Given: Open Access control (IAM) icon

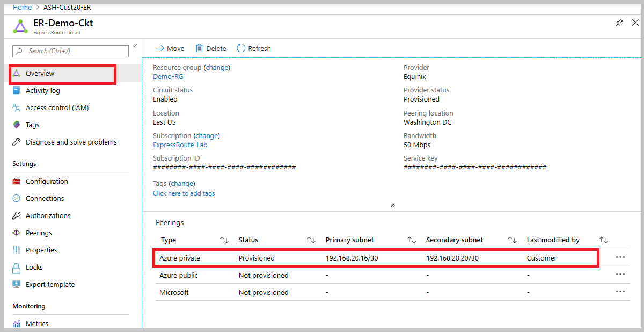Looking at the screenshot, I should [17, 107].
